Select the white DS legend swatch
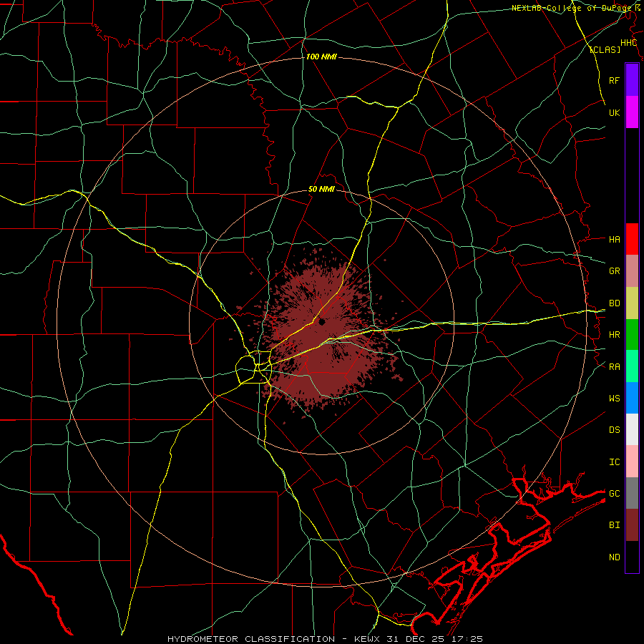Screen dimensions: 644x644 [632, 429]
